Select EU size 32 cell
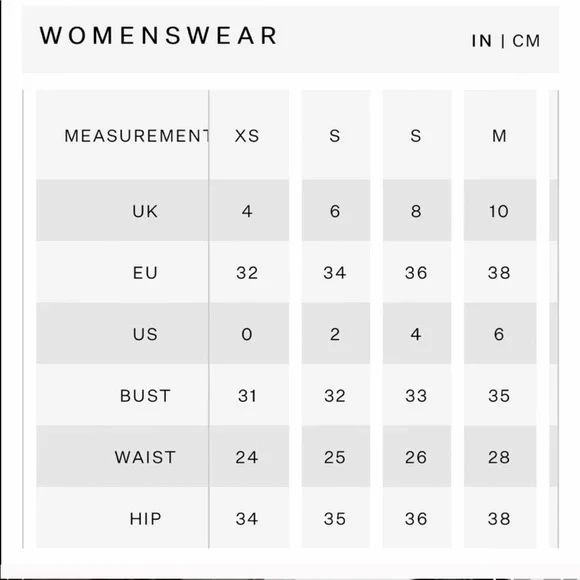Image resolution: width=580 pixels, height=580 pixels. tap(247, 273)
